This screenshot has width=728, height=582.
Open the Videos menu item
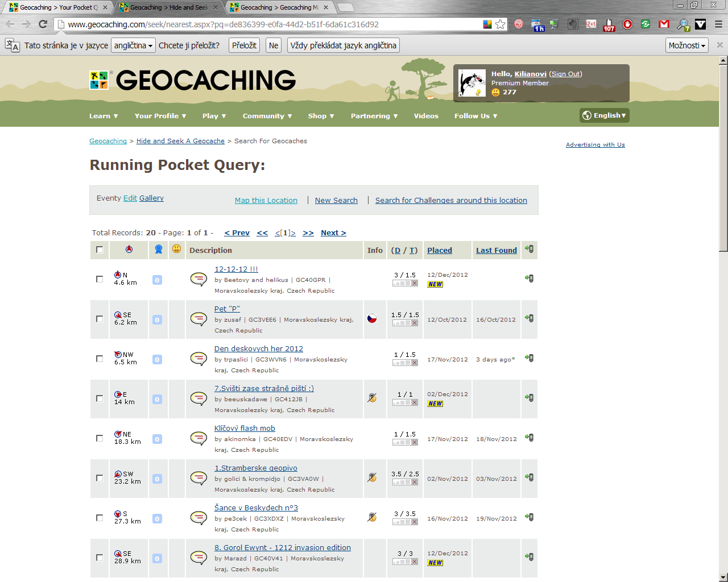[426, 116]
